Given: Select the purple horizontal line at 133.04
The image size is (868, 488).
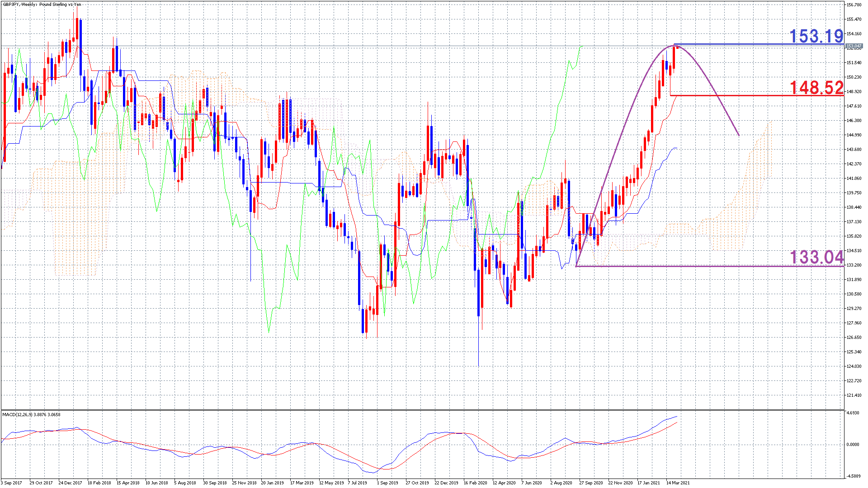Looking at the screenshot, I should [710, 266].
